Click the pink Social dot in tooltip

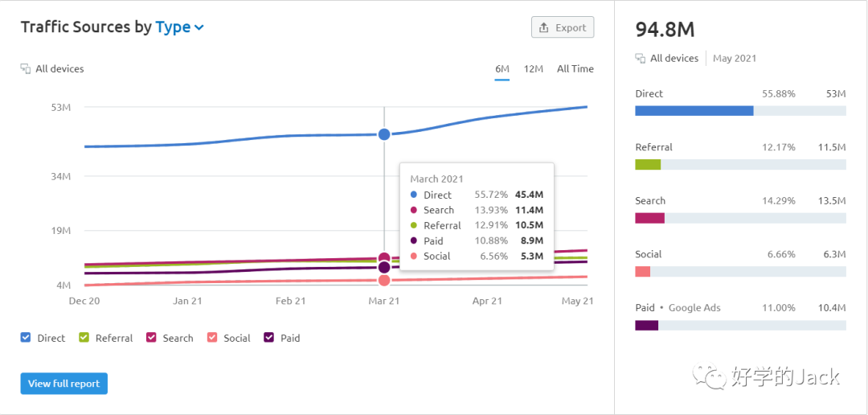tap(414, 256)
